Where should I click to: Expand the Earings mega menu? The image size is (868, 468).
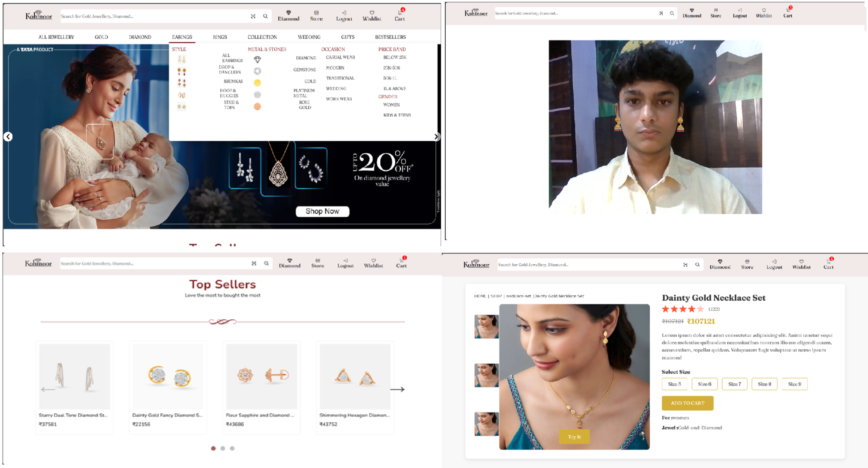pyautogui.click(x=181, y=37)
